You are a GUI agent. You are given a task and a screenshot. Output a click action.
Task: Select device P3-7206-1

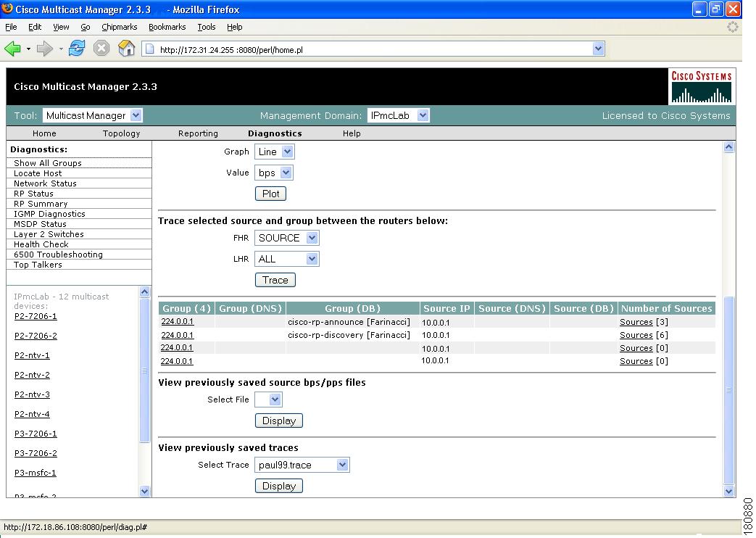[36, 434]
